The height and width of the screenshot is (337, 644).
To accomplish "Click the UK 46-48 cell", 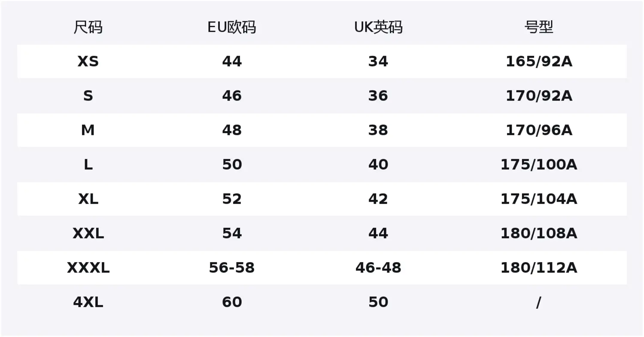I will (378, 268).
